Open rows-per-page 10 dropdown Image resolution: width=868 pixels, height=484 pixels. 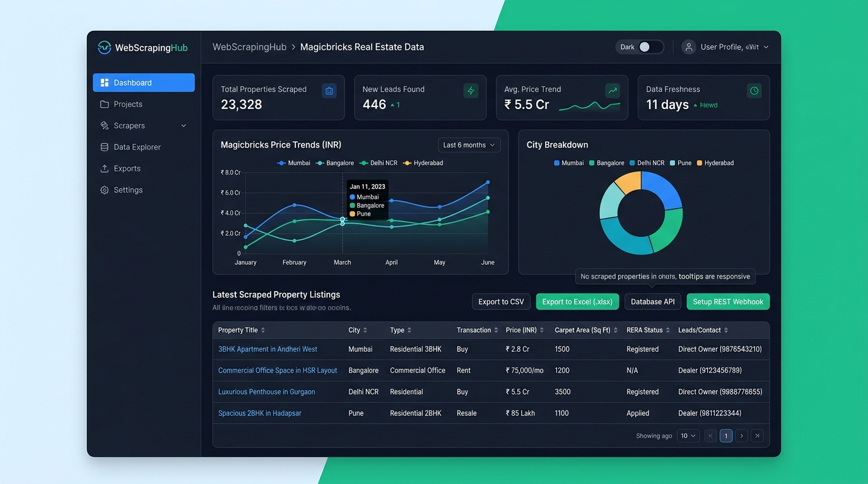coord(688,435)
